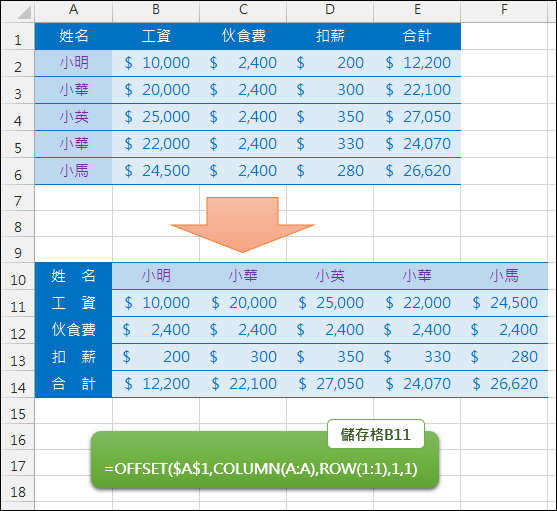Click header cell 合計 in row 1

pos(417,36)
